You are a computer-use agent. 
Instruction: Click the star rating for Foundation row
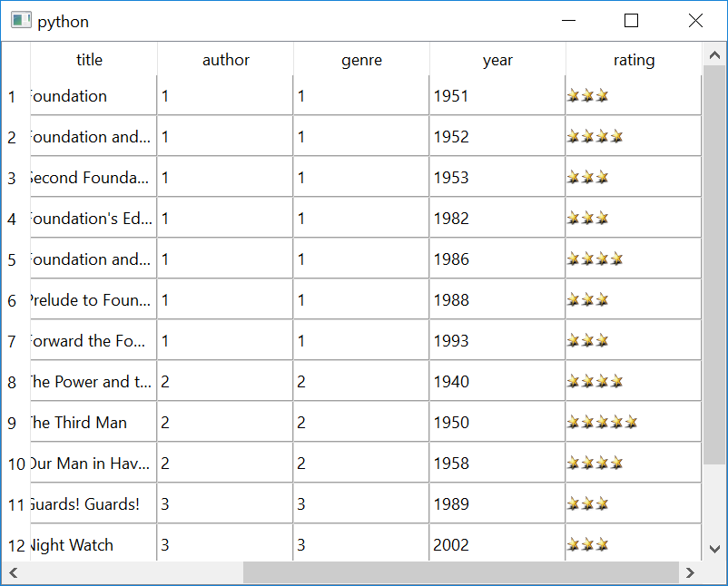pos(588,96)
